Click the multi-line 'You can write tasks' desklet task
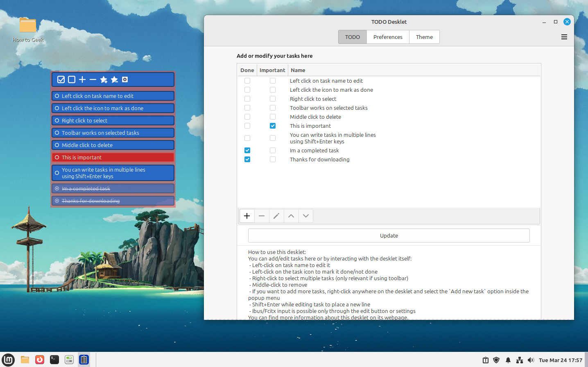Screen dimensions: 588x367 pos(113,173)
